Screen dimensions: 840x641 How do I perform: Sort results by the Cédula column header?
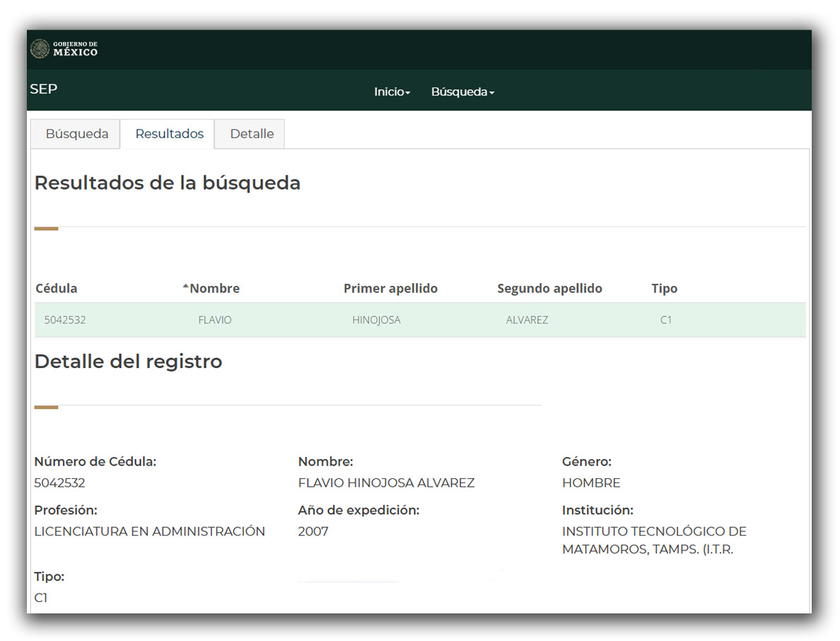pyautogui.click(x=57, y=289)
